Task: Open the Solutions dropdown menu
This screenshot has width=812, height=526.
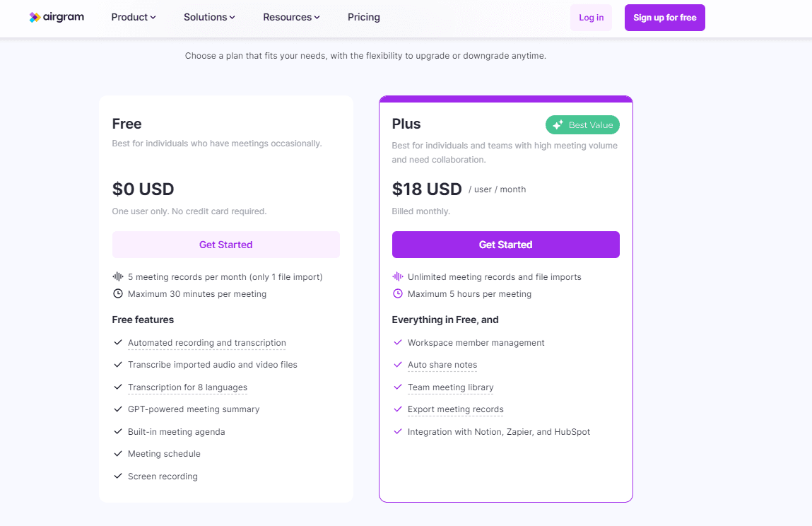Action: (209, 17)
